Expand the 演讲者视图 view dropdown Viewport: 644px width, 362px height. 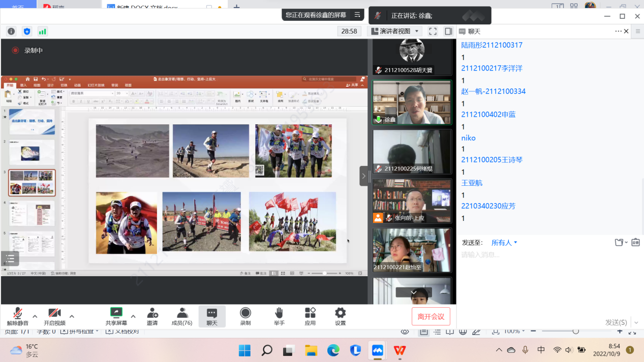tap(394, 31)
